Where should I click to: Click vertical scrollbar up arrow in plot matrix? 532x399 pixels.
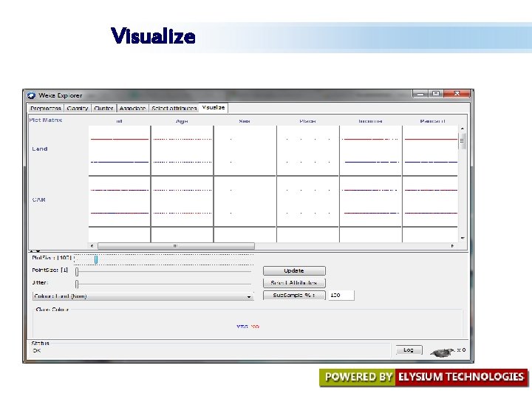pyautogui.click(x=462, y=129)
